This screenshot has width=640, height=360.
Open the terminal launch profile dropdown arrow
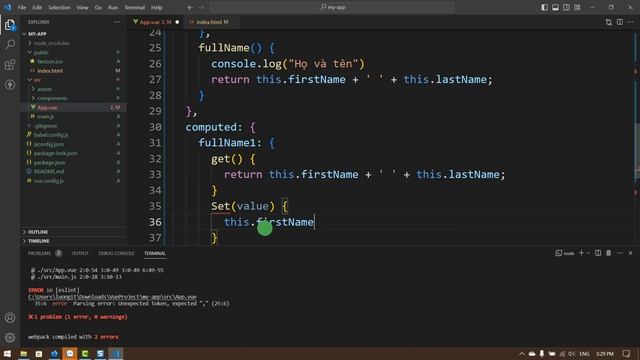(588, 253)
